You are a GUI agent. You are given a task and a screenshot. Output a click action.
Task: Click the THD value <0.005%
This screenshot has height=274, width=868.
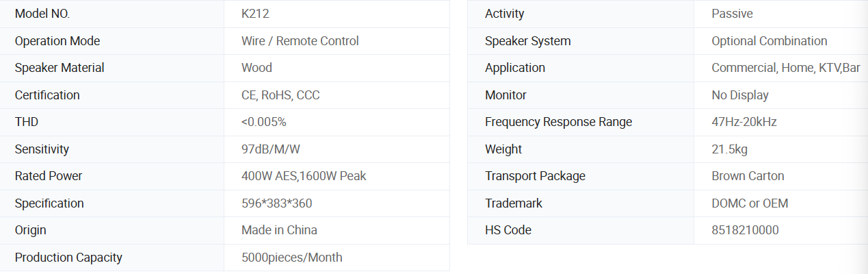[263, 122]
